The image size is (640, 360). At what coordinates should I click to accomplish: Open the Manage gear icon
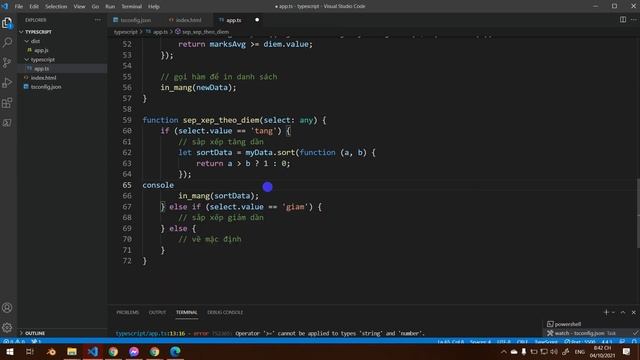click(7, 327)
